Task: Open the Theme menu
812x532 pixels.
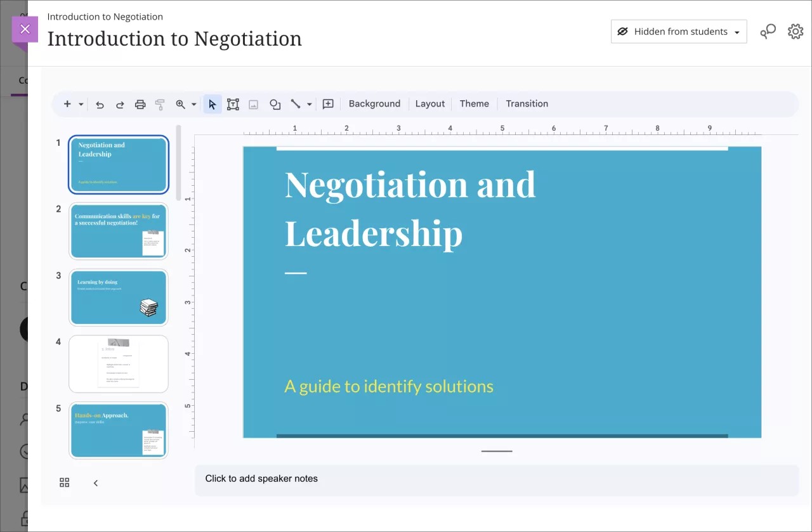Action: (474, 103)
